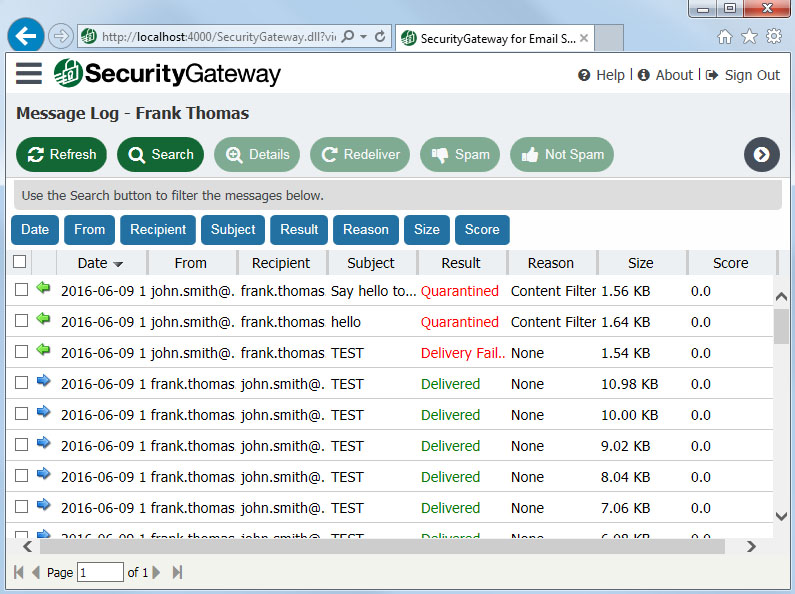Click outbound arrow icon on 10.00 KB row
Image resolution: width=795 pixels, height=594 pixels.
pyautogui.click(x=44, y=412)
